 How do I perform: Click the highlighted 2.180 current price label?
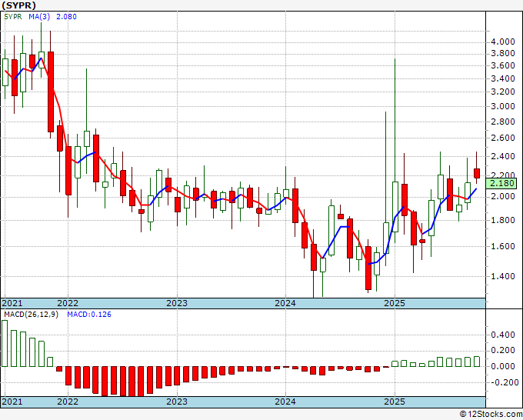coord(502,184)
